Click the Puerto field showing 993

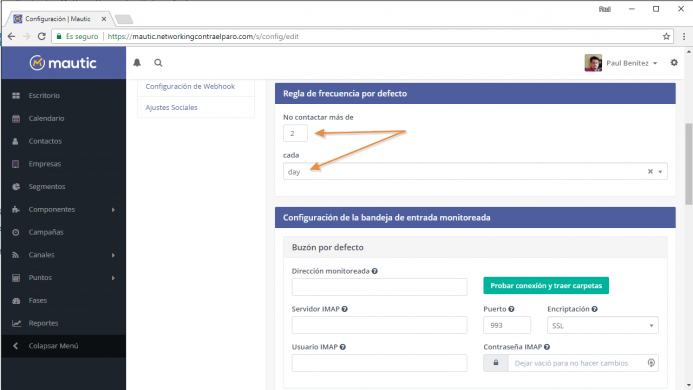point(507,325)
